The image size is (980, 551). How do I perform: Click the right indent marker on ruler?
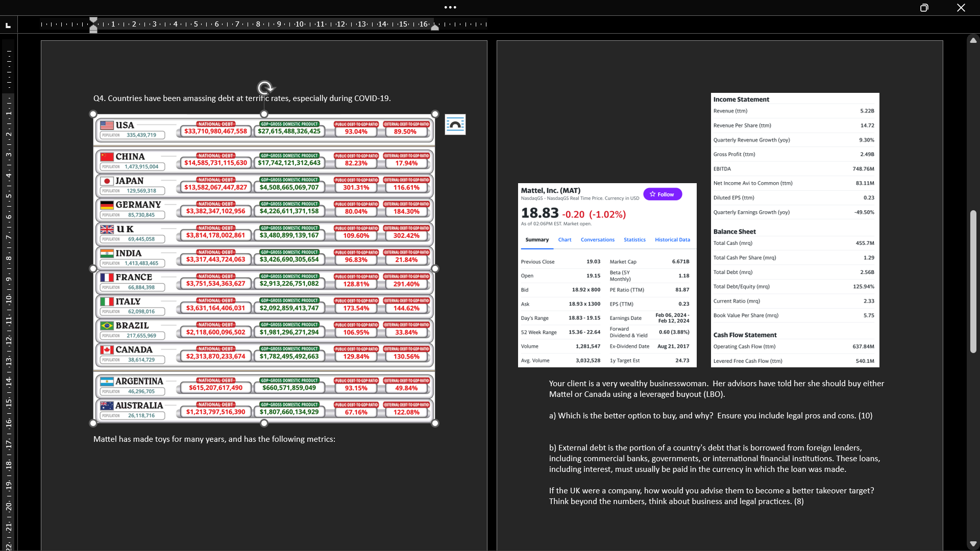pos(435,28)
